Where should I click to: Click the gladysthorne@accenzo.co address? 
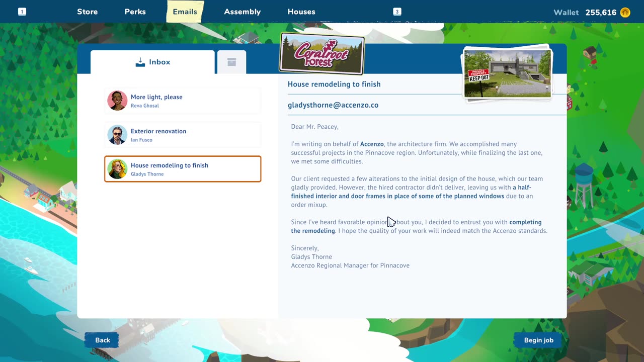coord(333,105)
